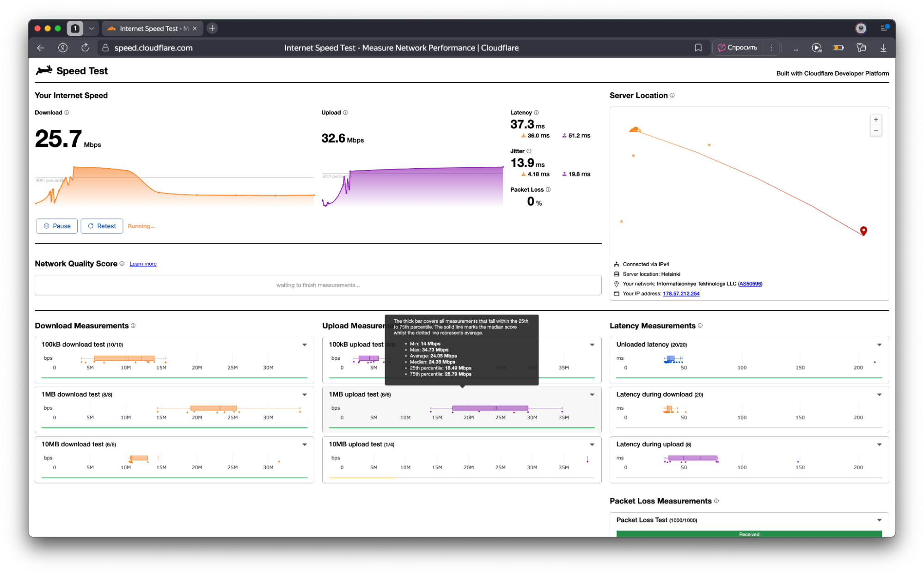Click the Cloudflare cloud marker on map
This screenshot has height=575, width=924.
(635, 130)
